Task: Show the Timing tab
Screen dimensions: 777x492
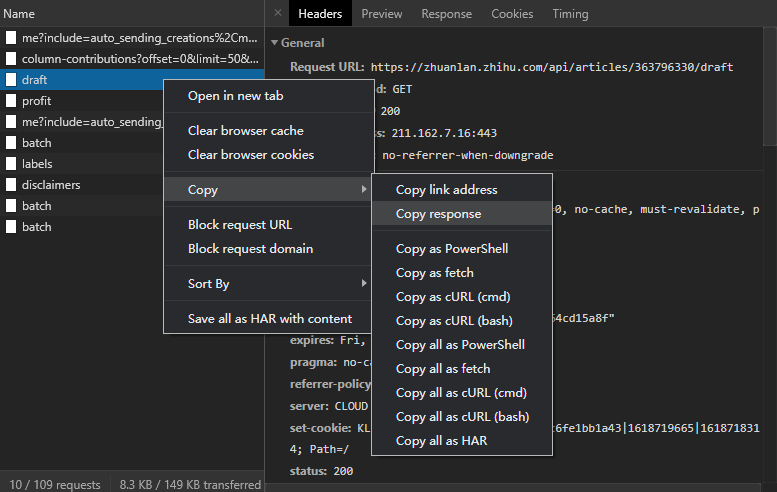Action: point(570,14)
